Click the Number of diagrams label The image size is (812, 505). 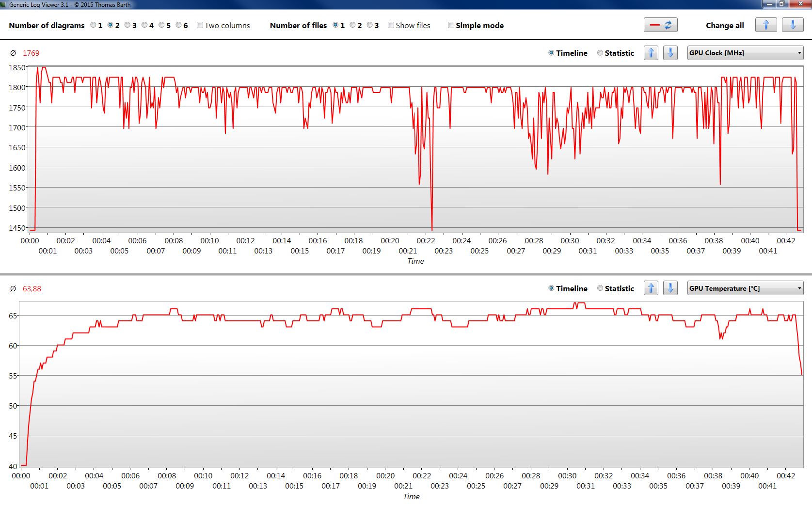pos(47,25)
